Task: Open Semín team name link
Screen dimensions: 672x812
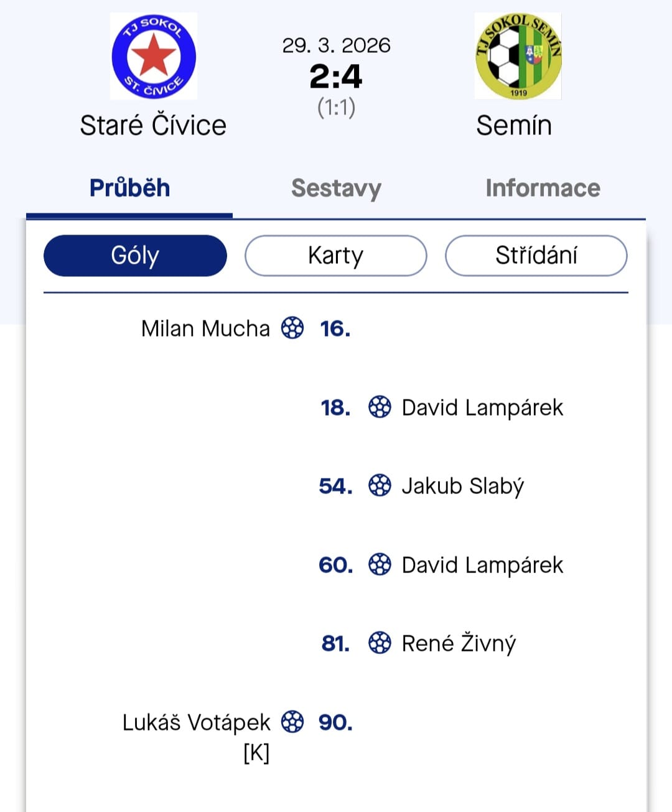Action: [x=514, y=125]
